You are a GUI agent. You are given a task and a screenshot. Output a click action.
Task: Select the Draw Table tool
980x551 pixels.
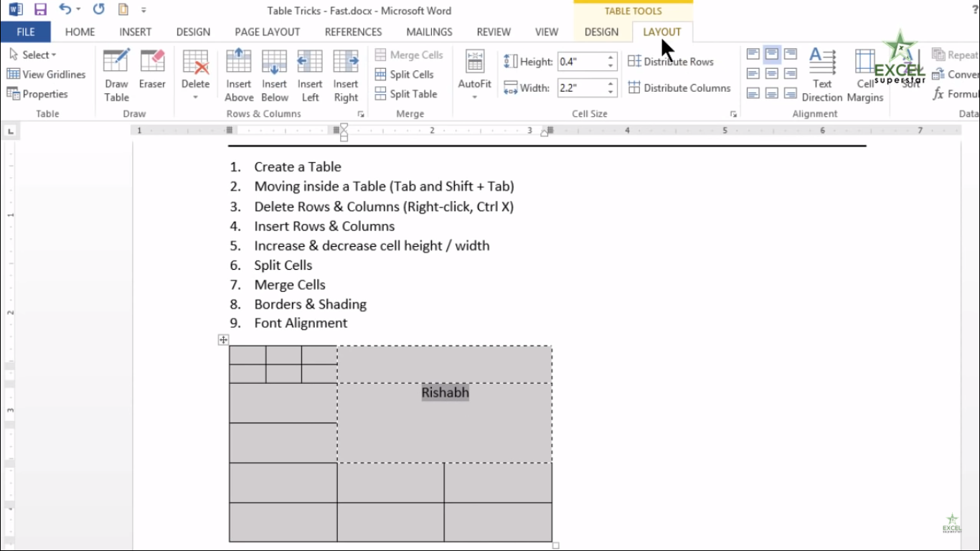[x=116, y=75]
